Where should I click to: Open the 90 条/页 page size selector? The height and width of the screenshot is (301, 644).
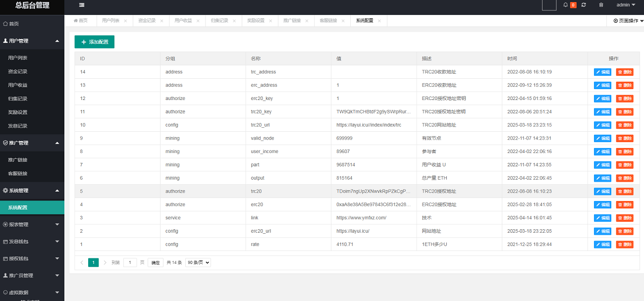(x=198, y=263)
